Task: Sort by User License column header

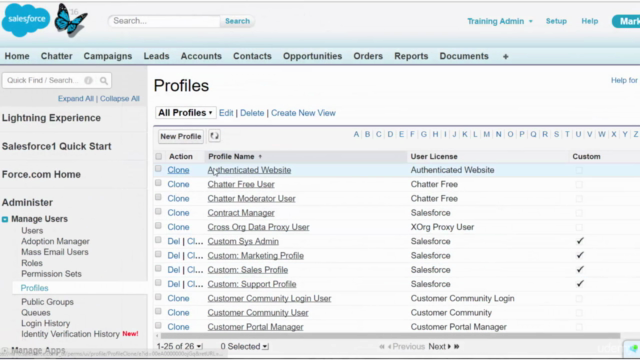Action: point(434,156)
